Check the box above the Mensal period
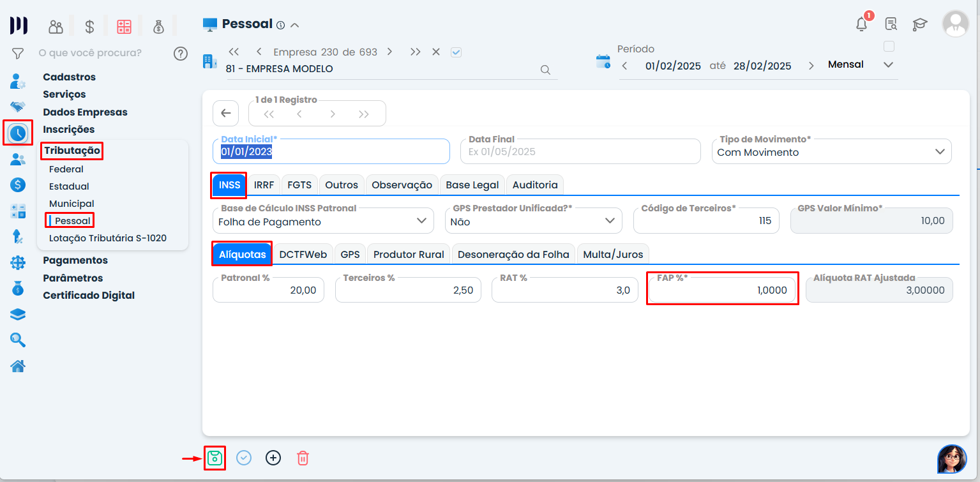Viewport: 980px width, 482px height. [889, 47]
